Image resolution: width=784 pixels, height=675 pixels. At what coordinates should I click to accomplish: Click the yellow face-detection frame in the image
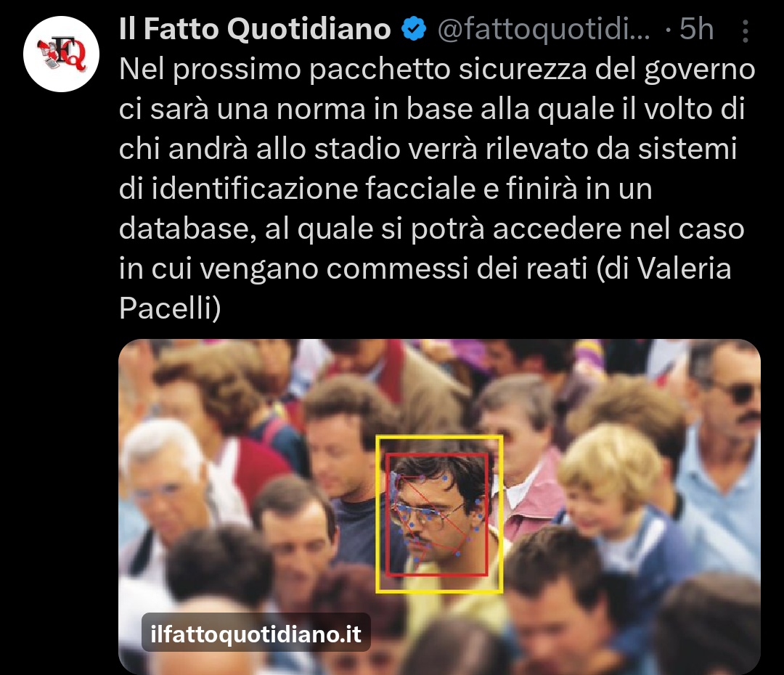(439, 515)
